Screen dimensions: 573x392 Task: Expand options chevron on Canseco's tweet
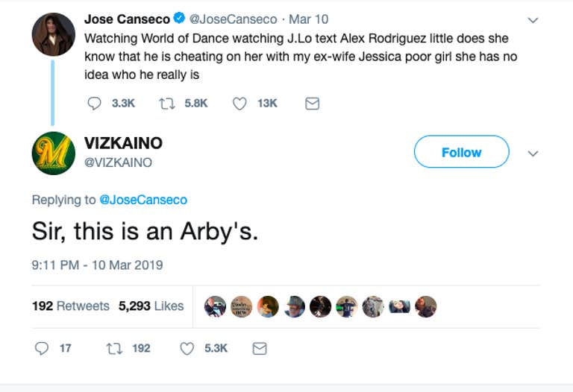(533, 19)
